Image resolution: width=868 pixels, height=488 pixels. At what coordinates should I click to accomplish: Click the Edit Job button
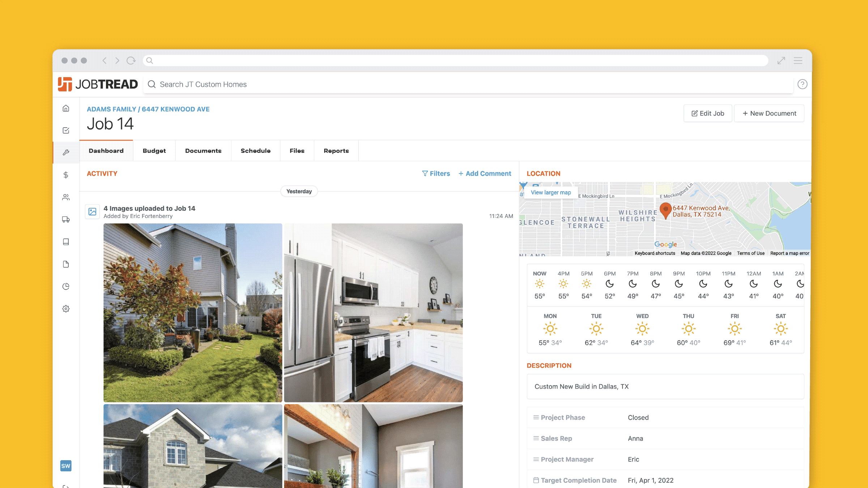point(708,114)
